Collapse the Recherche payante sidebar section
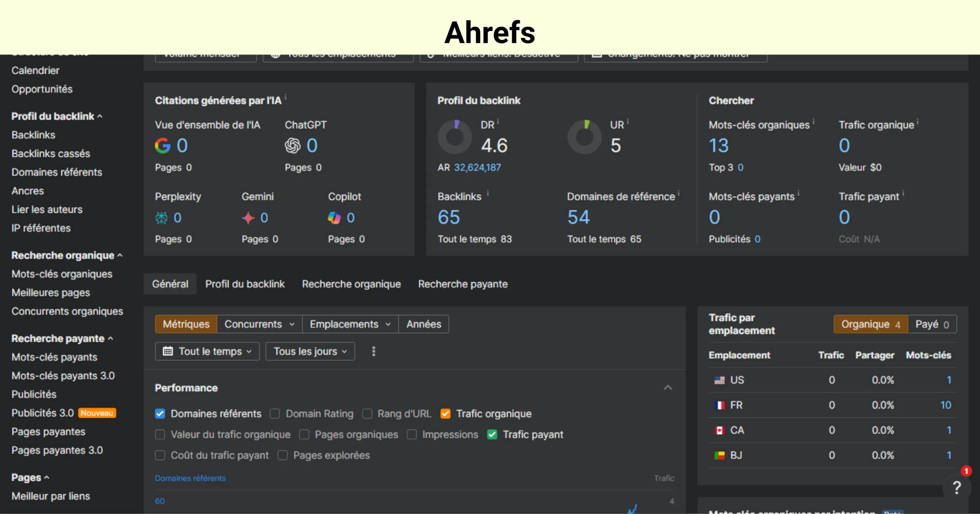The image size is (980, 514). click(111, 338)
